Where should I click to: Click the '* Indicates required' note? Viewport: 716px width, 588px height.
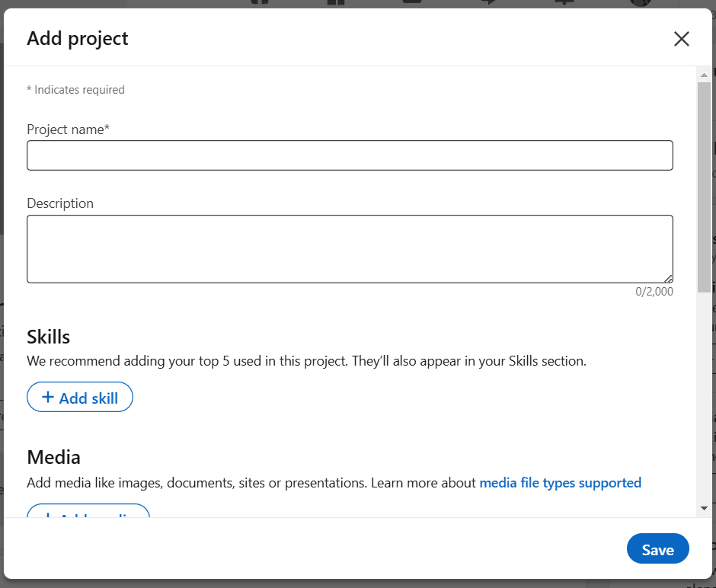click(x=76, y=89)
